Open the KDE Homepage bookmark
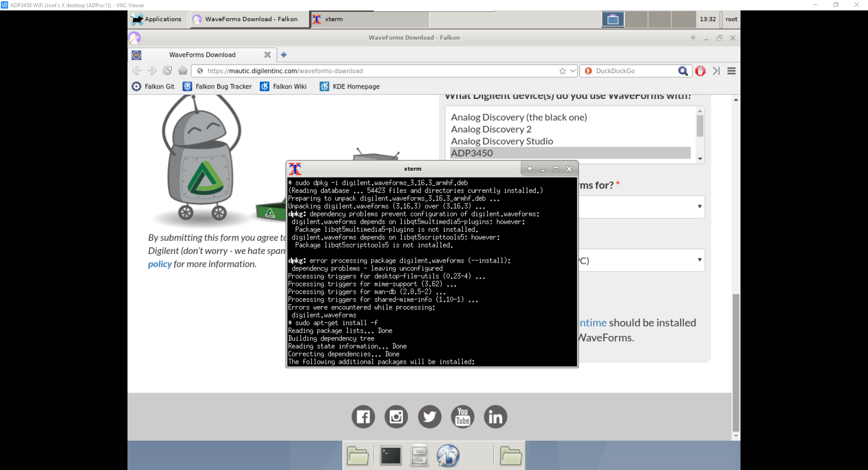The image size is (868, 470). pos(349,86)
